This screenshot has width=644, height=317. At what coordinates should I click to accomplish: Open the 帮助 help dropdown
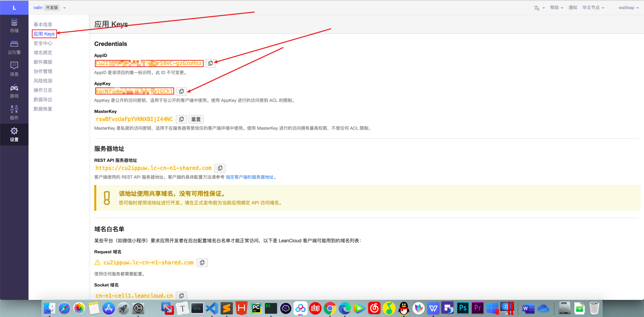coord(556,8)
